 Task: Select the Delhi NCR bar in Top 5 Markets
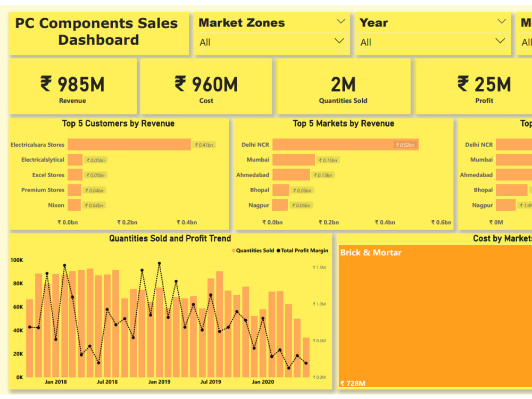point(346,144)
